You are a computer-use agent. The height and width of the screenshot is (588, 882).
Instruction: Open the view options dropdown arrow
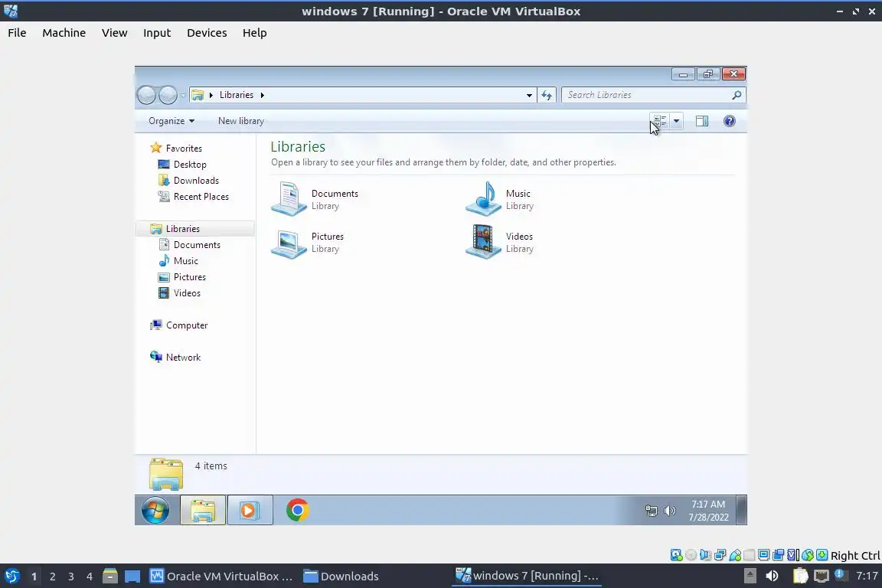pos(677,121)
